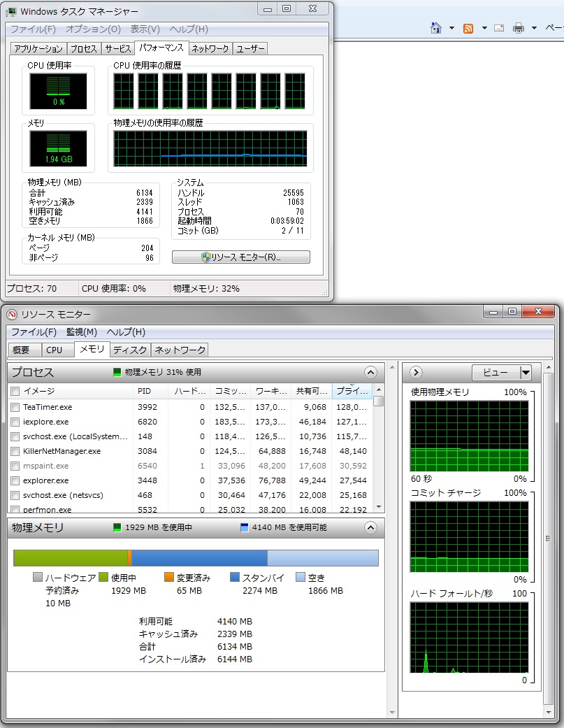This screenshot has height=728, width=564.
Task: Check svchost.exe (LocalSystem...) checkbox
Action: click(x=15, y=437)
